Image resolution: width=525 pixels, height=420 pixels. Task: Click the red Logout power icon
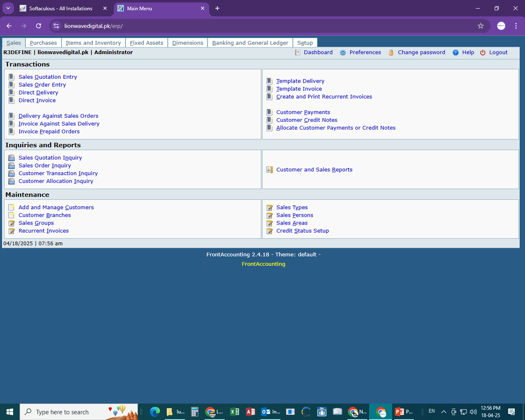[x=482, y=52]
